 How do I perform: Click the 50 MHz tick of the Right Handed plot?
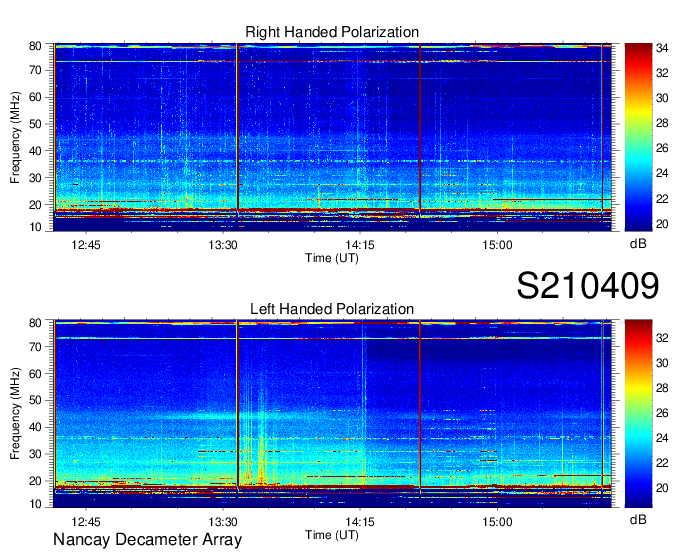coord(35,124)
